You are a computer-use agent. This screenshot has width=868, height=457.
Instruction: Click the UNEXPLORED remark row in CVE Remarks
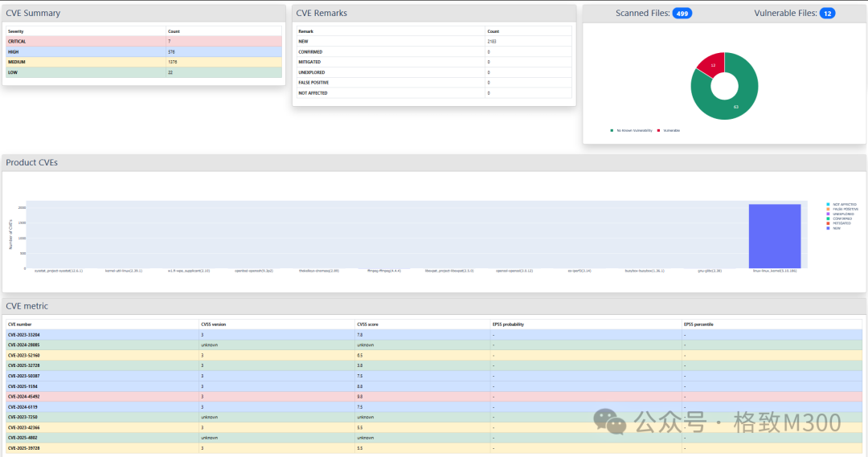(434, 72)
